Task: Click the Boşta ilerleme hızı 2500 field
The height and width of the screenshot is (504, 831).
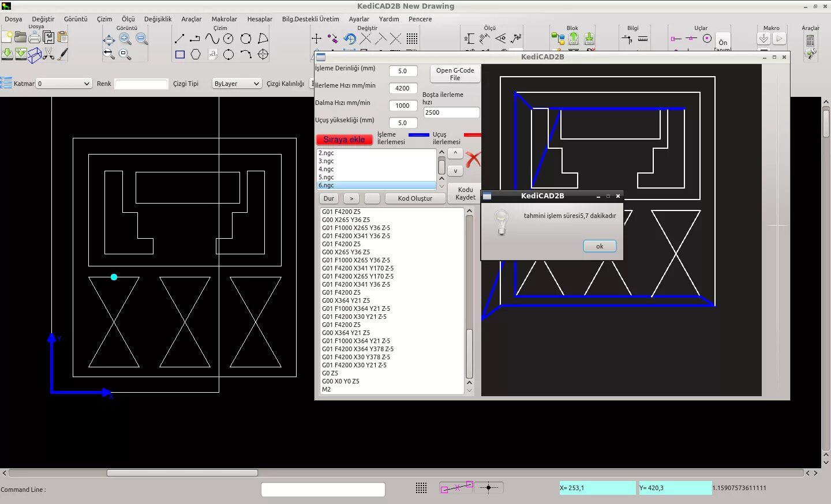Action: pyautogui.click(x=451, y=112)
